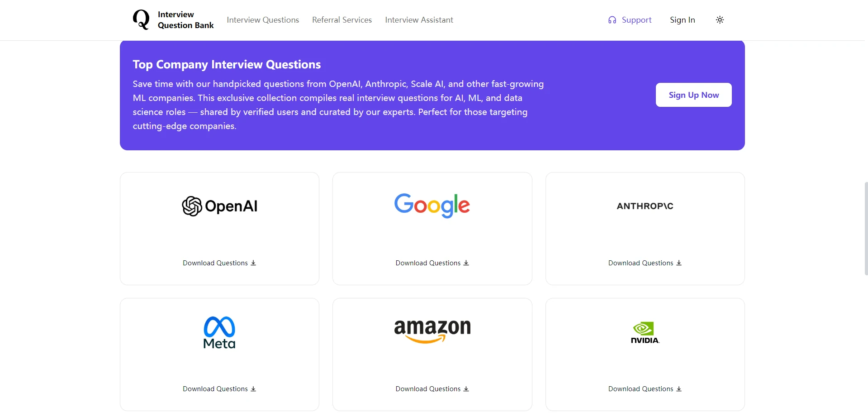Image resolution: width=868 pixels, height=417 pixels.
Task: Click the NVIDIA logo
Action: tap(645, 333)
